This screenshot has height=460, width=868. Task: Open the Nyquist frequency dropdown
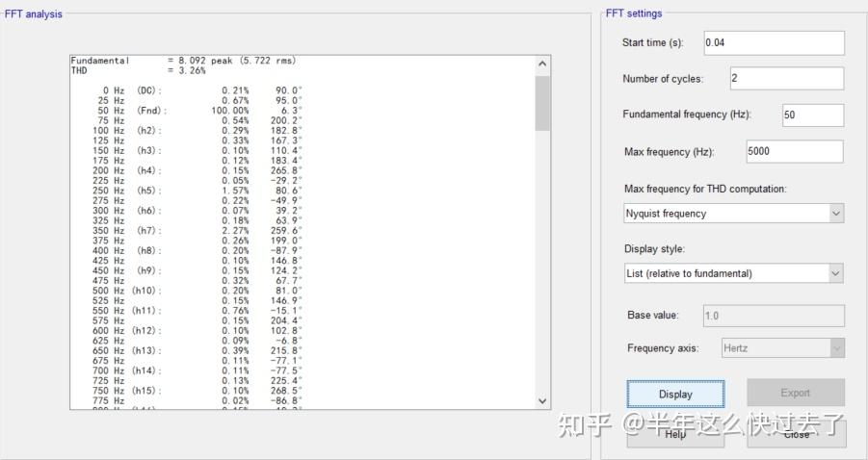pos(733,214)
